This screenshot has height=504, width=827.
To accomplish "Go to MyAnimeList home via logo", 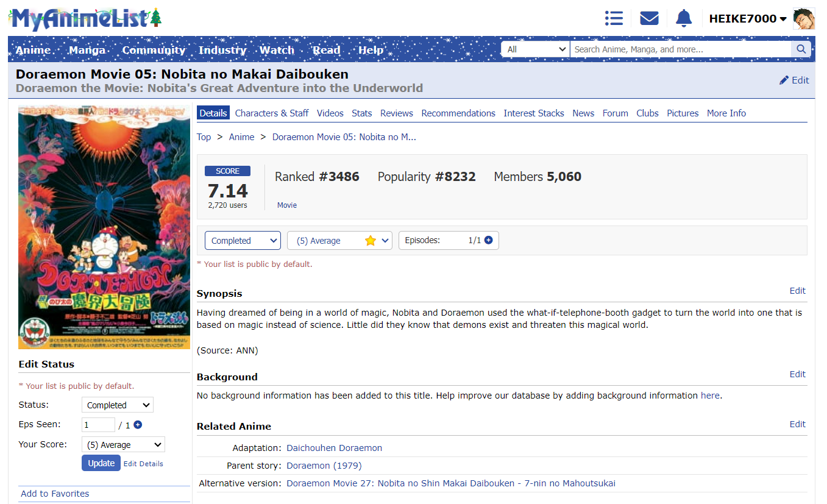I will tap(85, 19).
